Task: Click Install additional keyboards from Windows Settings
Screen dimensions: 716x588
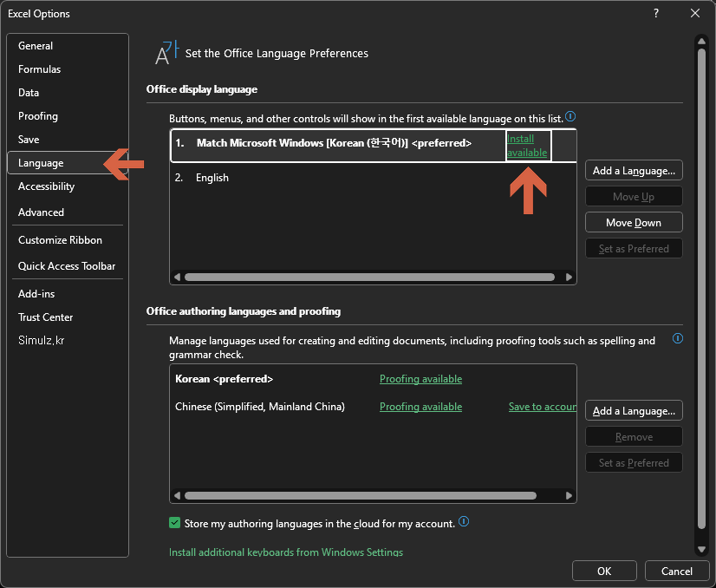Action: [x=286, y=552]
